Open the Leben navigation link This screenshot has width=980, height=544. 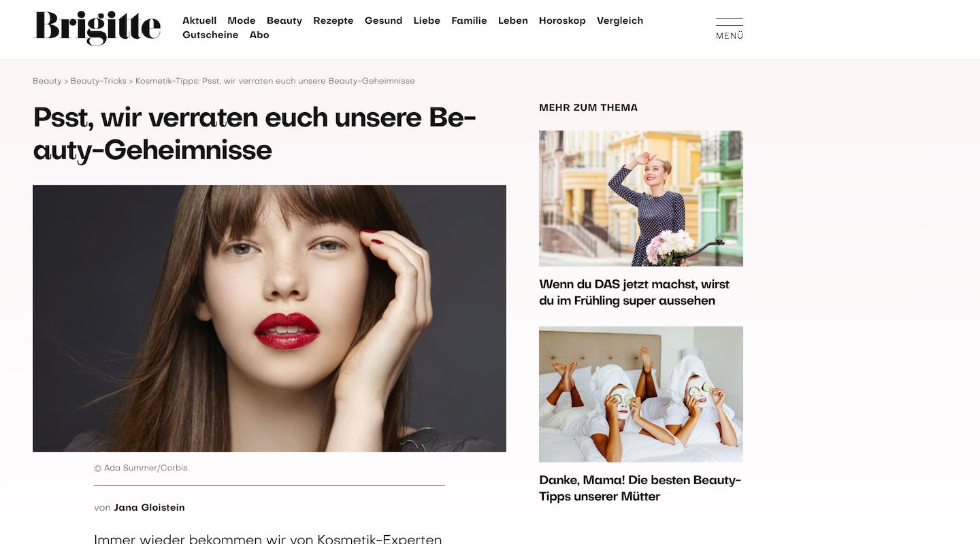(x=513, y=20)
